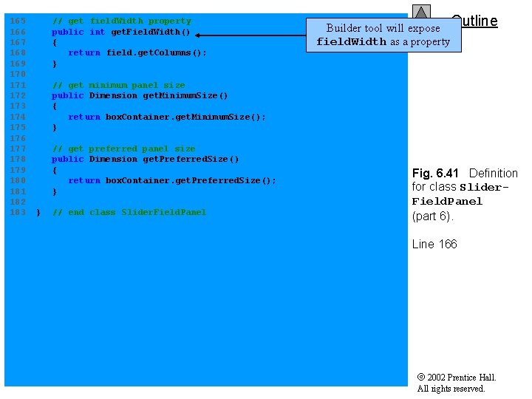Click the "(part 6)." caption text
The image size is (532, 399).
[x=432, y=216]
